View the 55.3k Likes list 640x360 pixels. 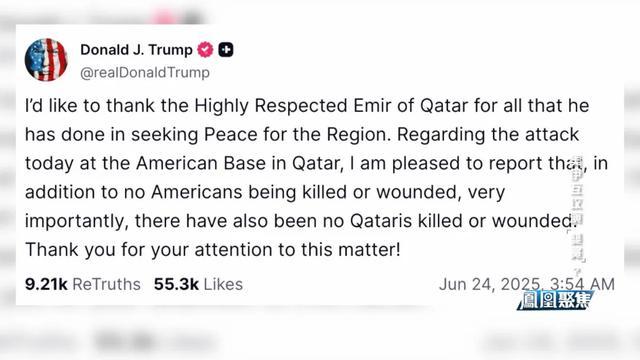coord(198,284)
